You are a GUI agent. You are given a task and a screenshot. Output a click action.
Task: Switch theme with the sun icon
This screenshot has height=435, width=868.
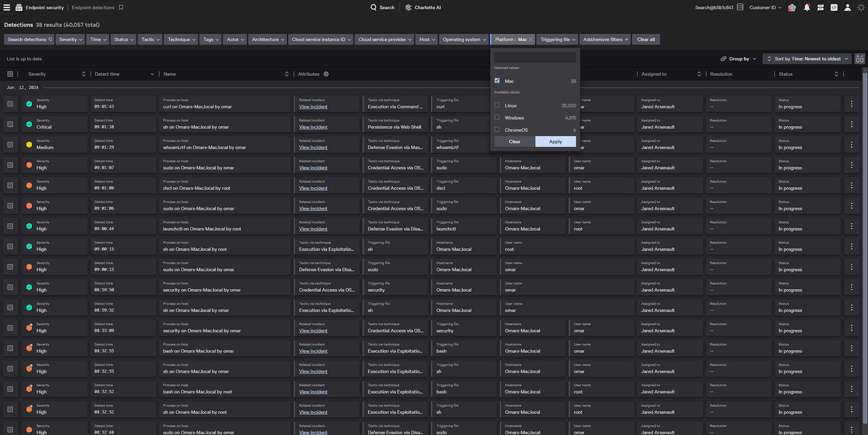[x=861, y=7]
